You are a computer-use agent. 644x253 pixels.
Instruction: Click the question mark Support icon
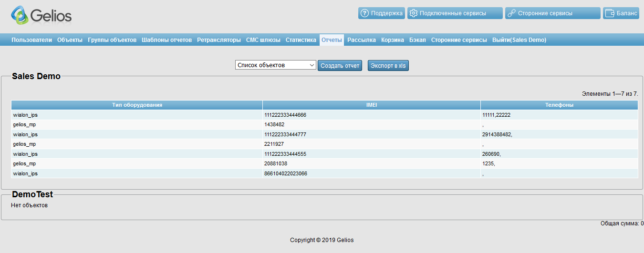(x=365, y=13)
